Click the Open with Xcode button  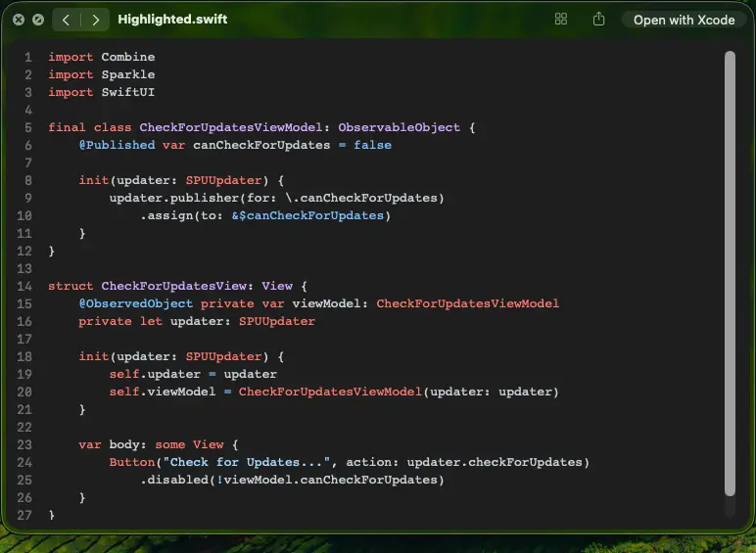pos(684,20)
